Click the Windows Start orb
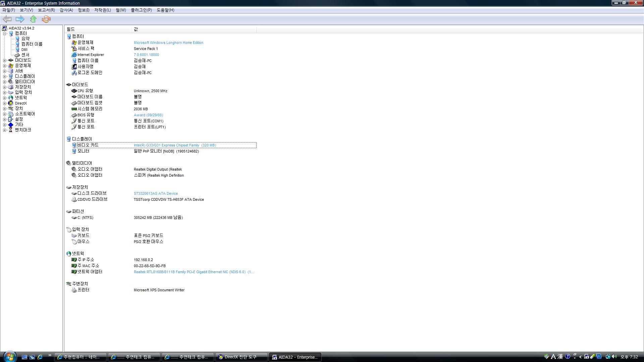The image size is (644, 362). [9, 357]
